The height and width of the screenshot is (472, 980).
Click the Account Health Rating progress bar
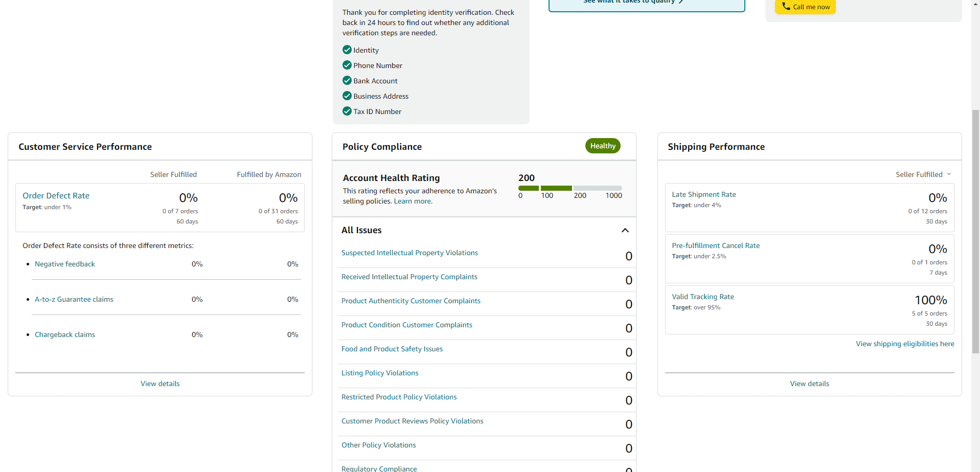point(570,188)
